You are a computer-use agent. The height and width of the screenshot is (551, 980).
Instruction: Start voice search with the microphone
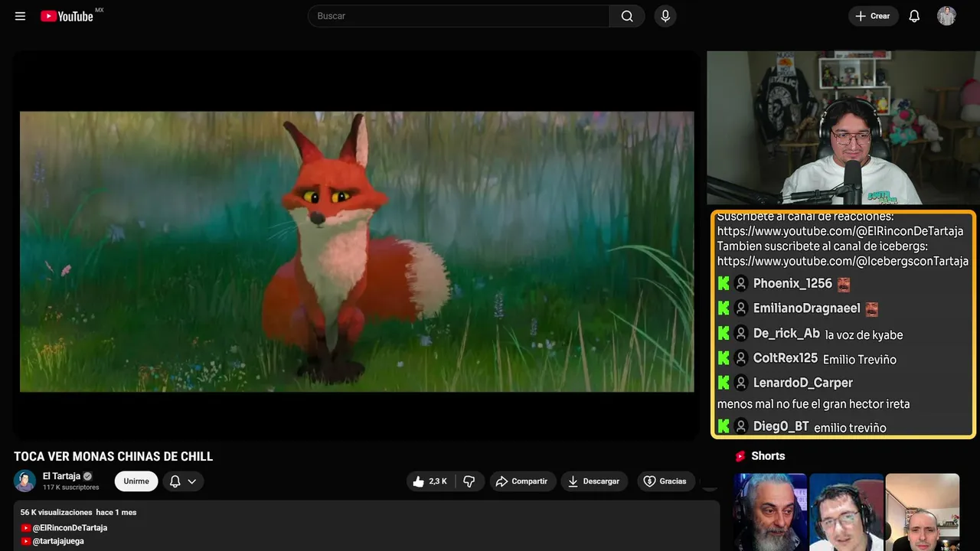[x=665, y=16]
